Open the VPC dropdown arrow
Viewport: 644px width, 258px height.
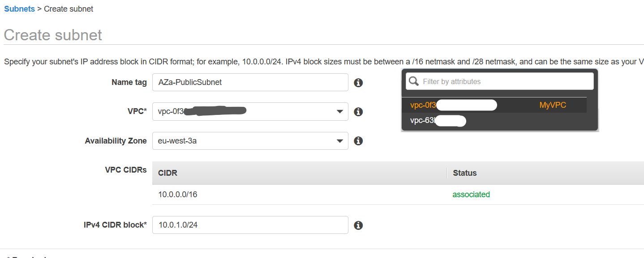coord(340,112)
